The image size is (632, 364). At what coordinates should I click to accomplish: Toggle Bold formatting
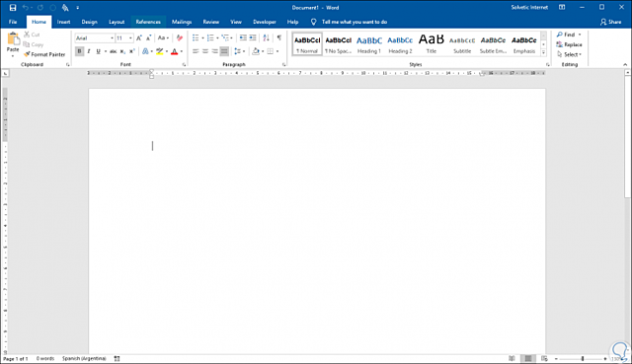tap(79, 51)
